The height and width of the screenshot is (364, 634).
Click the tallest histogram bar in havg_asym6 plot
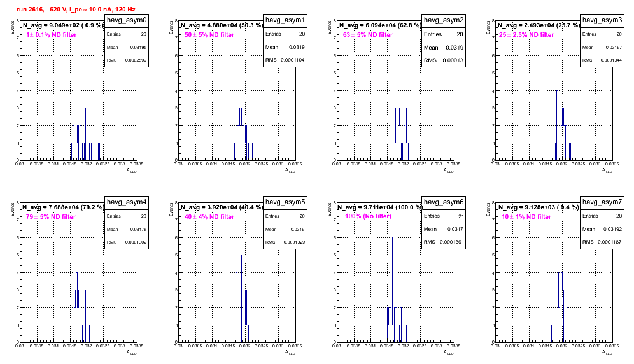tap(393, 290)
